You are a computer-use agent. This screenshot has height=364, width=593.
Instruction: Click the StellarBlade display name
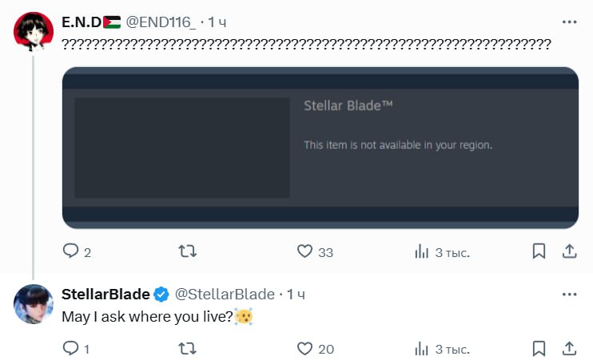click(x=105, y=295)
